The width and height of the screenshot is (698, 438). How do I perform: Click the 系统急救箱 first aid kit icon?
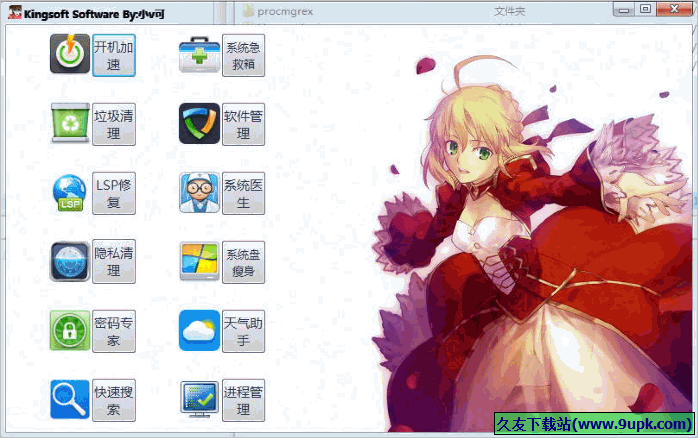pos(199,55)
